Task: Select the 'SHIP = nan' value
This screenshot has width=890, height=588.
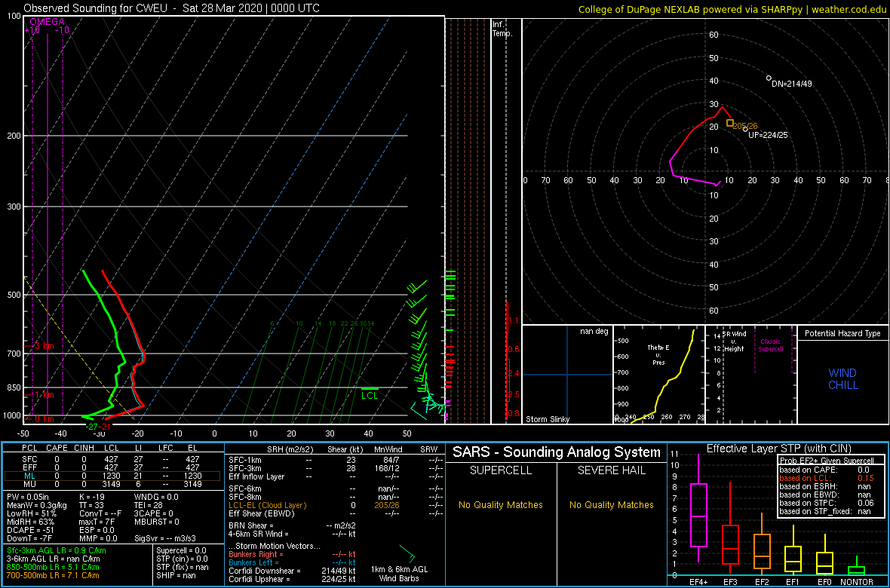Action: tap(174, 575)
